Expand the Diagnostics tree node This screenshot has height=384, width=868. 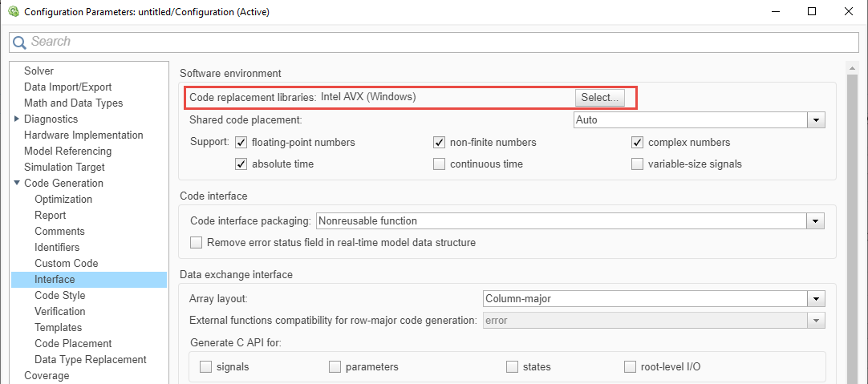(17, 119)
